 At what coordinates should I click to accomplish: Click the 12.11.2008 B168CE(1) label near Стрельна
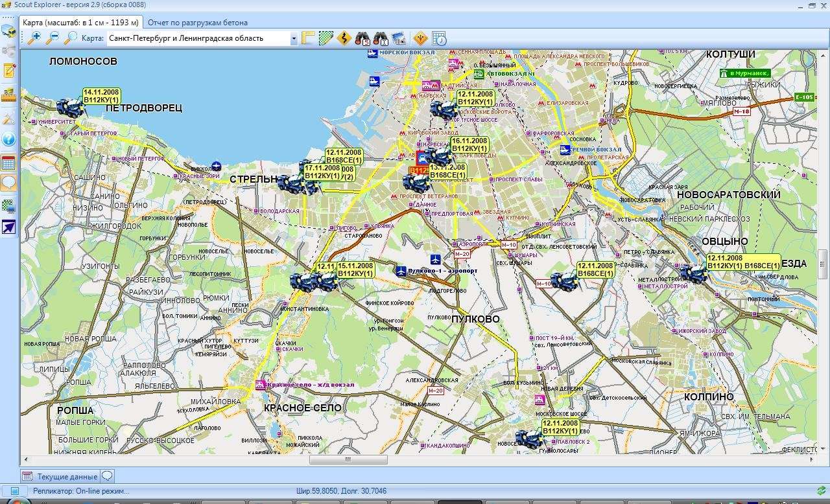pos(344,156)
